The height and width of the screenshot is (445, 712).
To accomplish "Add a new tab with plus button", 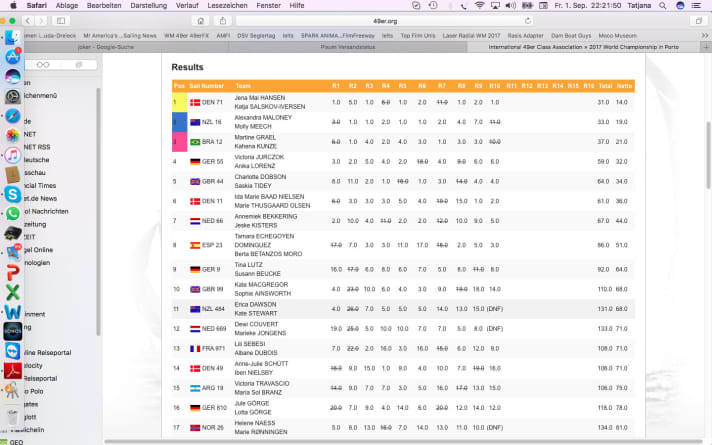I will [706, 47].
